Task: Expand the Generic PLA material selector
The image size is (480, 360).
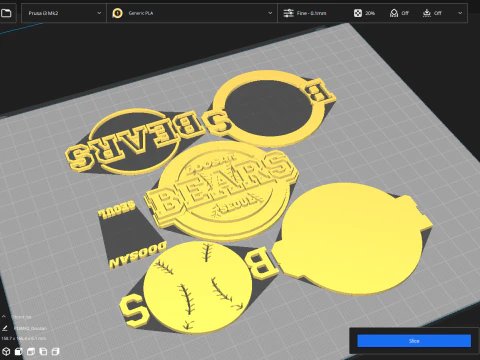Action: coord(192,13)
